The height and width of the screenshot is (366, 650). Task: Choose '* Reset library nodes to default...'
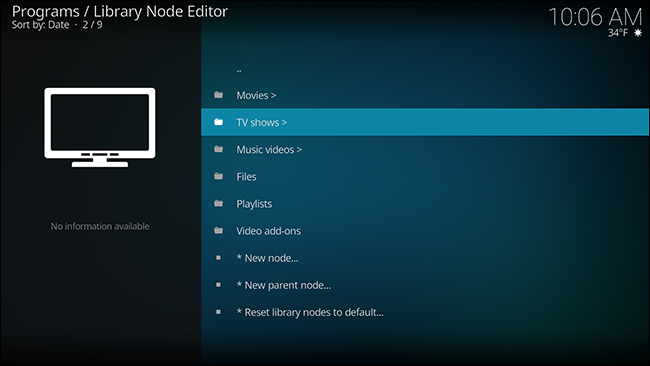425,312
